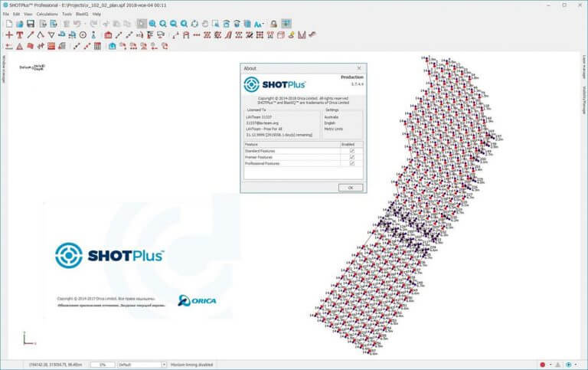Click the rotate view circular arrows icon
588x370 pixels.
coord(194,24)
